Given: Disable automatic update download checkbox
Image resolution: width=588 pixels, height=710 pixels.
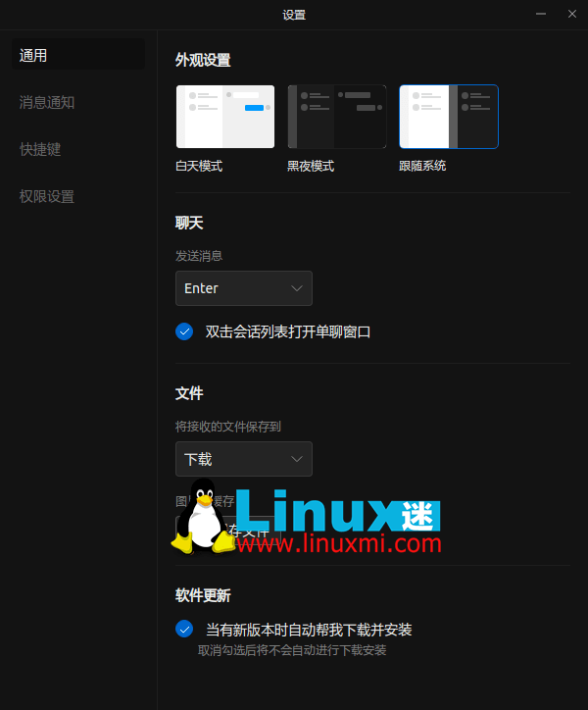Looking at the screenshot, I should [x=184, y=629].
